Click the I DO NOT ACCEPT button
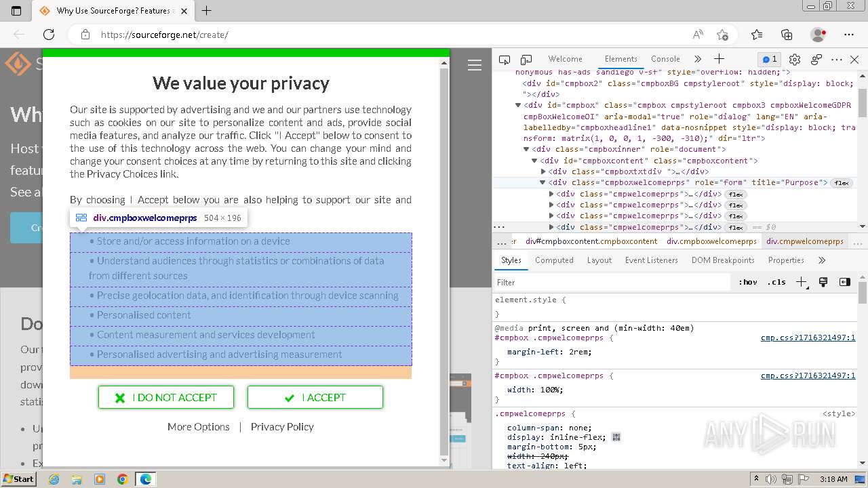 (x=166, y=397)
